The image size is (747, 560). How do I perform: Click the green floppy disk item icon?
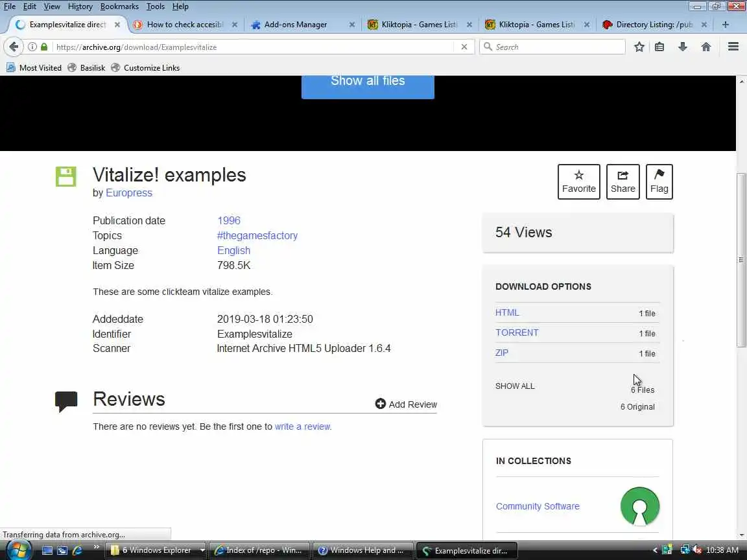(x=65, y=177)
